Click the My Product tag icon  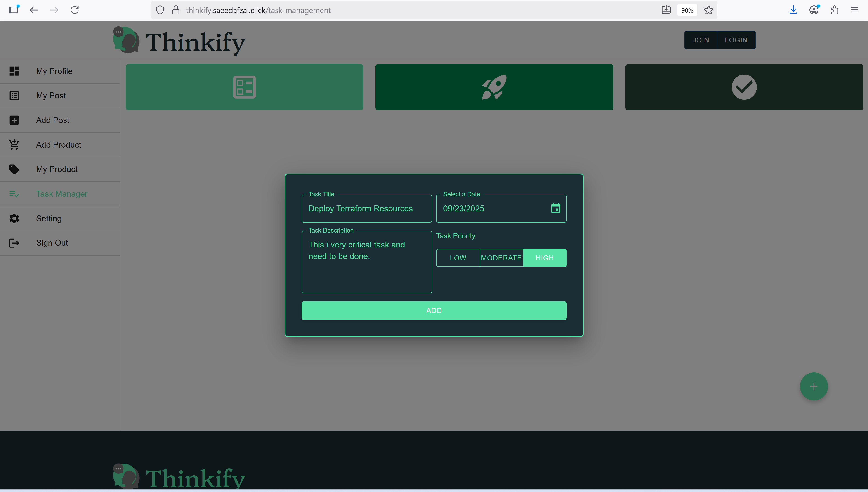coord(14,169)
